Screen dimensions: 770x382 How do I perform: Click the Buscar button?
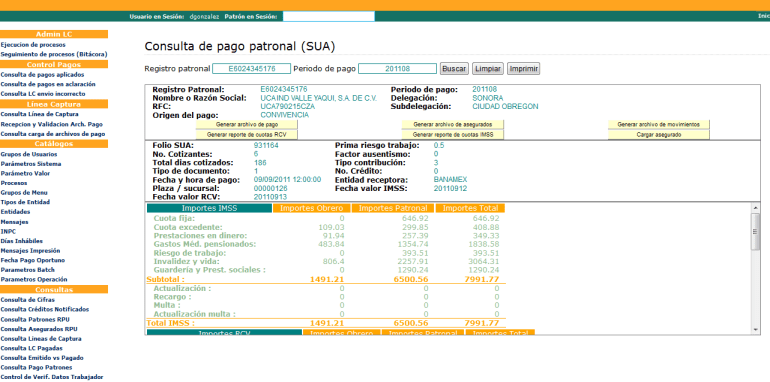pyautogui.click(x=454, y=69)
